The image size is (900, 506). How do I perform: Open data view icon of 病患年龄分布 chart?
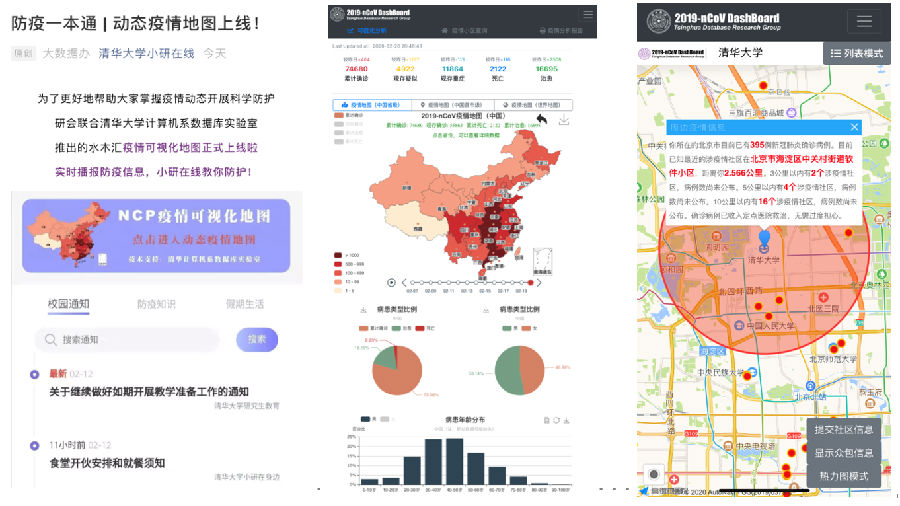click(x=546, y=421)
